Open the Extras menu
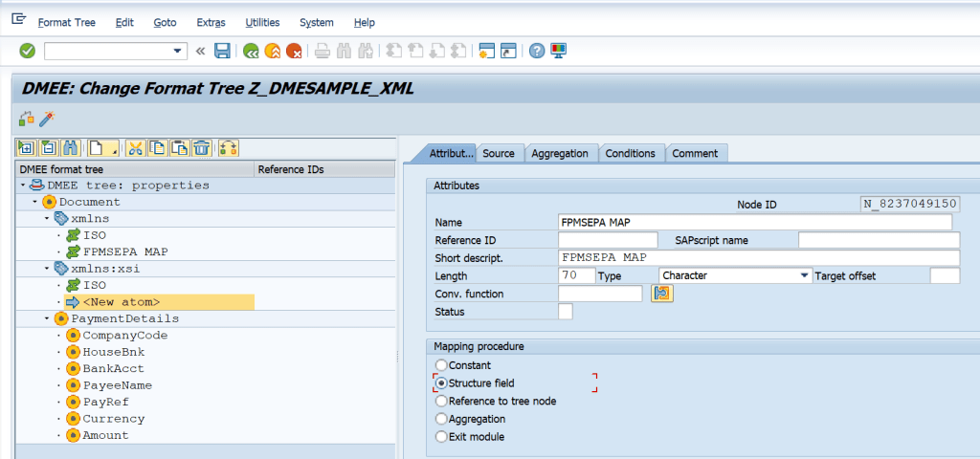This screenshot has width=980, height=459. (x=212, y=23)
